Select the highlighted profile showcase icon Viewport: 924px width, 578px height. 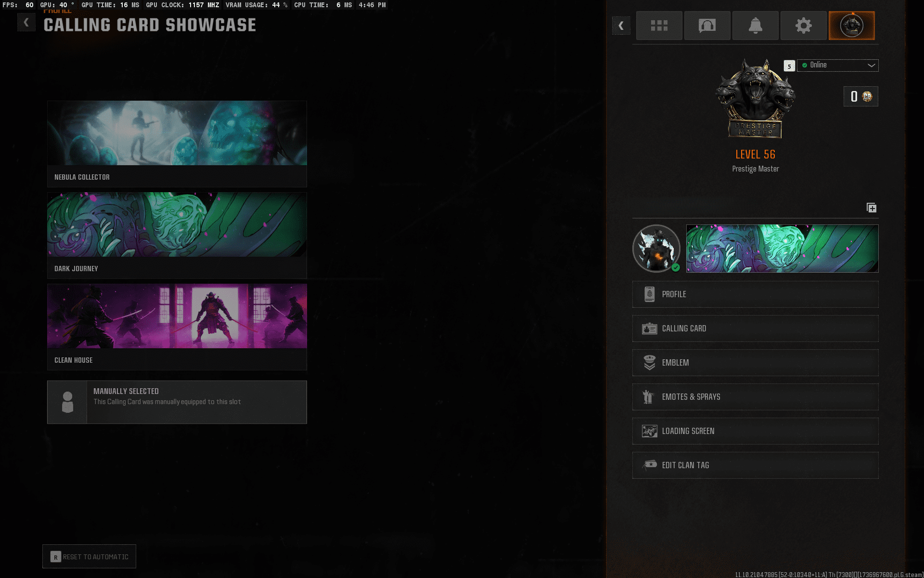(851, 26)
